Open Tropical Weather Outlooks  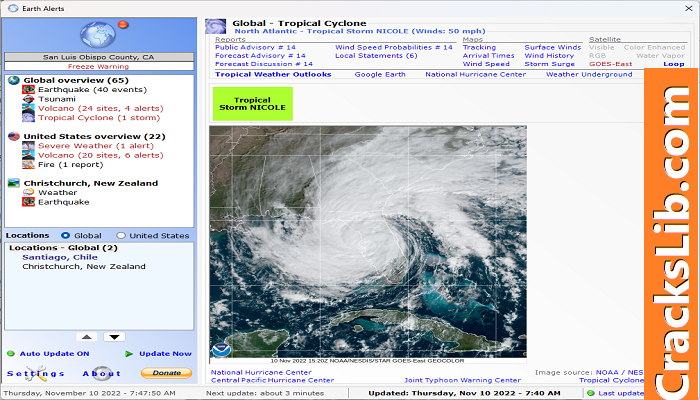point(273,75)
